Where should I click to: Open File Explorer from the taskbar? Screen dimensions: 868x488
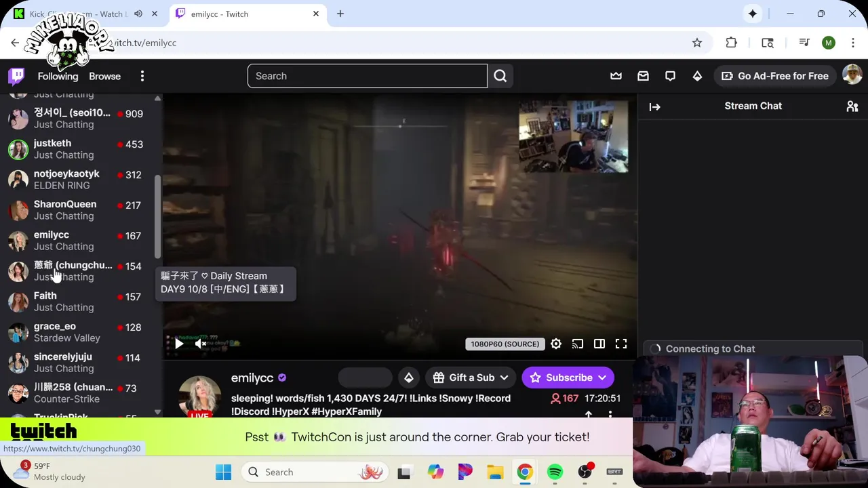click(495, 472)
